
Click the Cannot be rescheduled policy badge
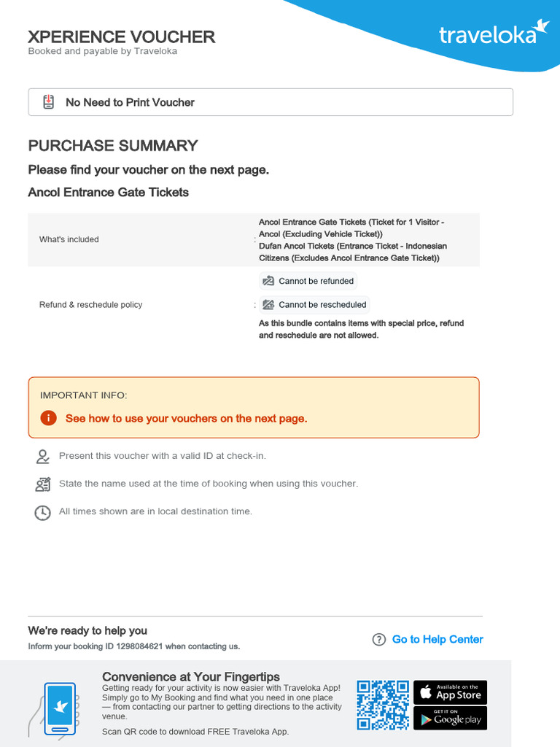click(314, 305)
